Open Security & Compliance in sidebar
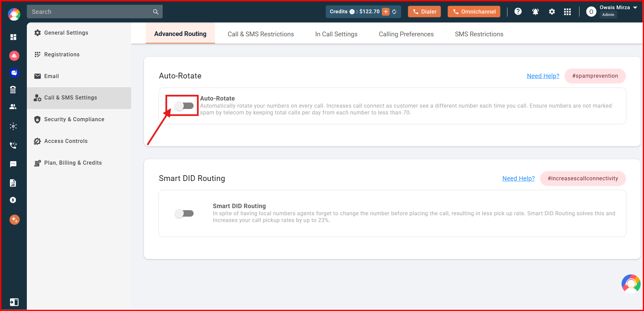 (x=79, y=120)
